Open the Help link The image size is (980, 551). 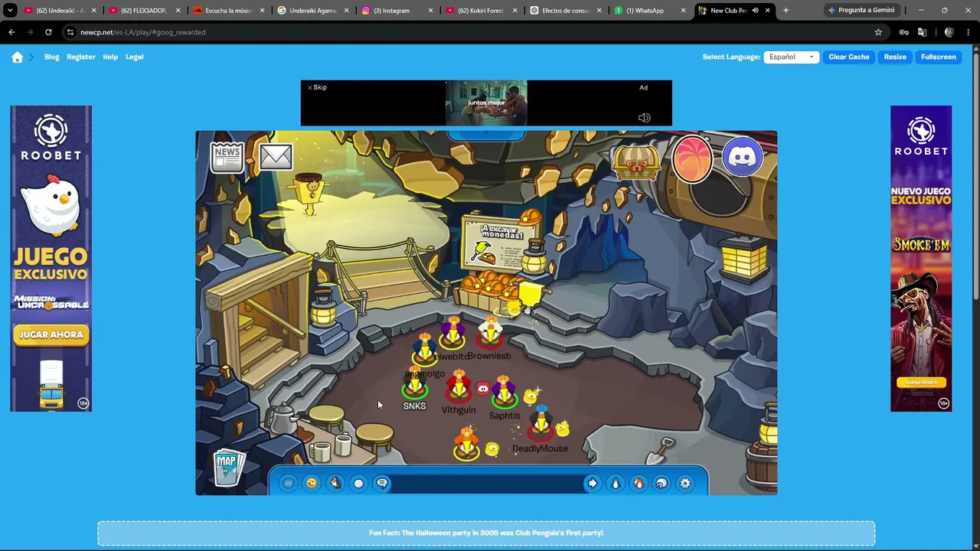[x=110, y=57]
